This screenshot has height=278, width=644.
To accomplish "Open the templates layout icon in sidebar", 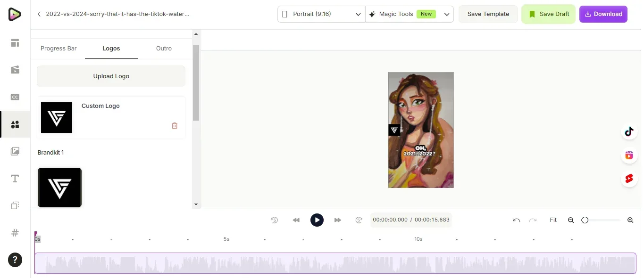I will (x=15, y=43).
